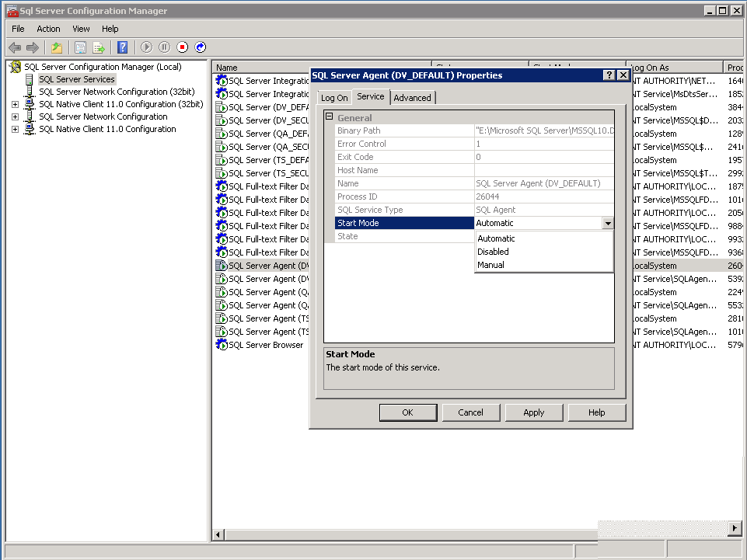Click the Back arrow toolbar icon
This screenshot has height=560, width=747.
(x=15, y=47)
